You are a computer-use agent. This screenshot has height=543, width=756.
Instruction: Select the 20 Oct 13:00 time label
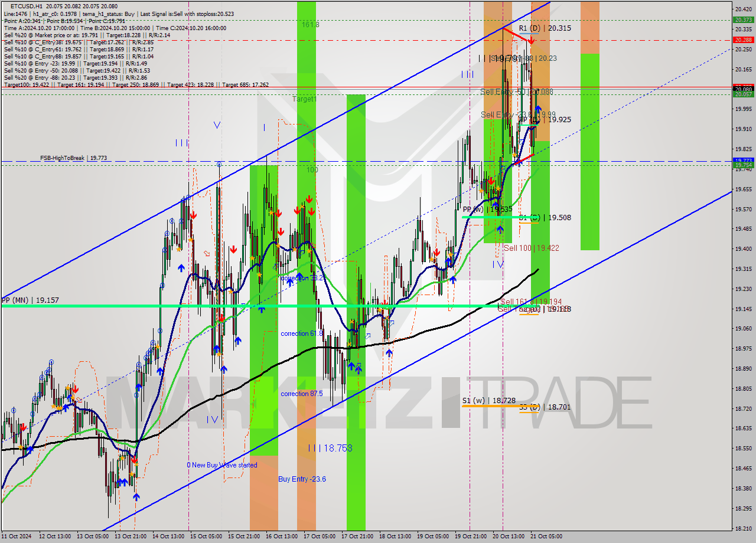point(510,537)
